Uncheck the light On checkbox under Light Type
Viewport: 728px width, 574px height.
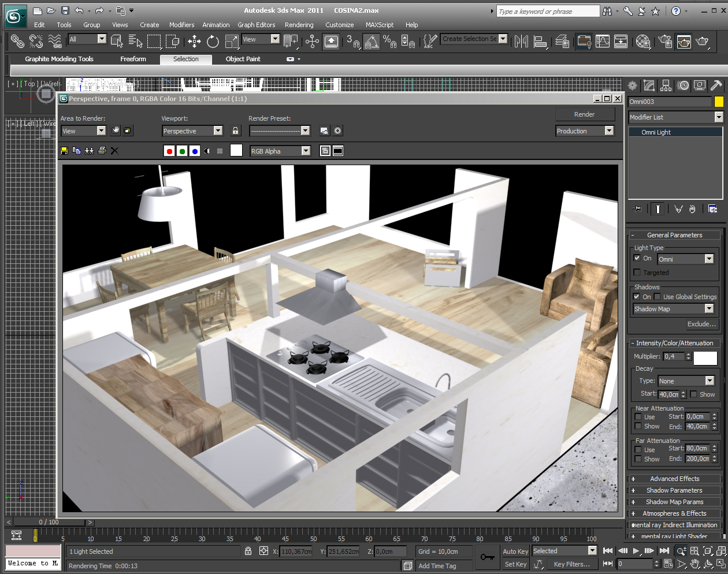(637, 258)
